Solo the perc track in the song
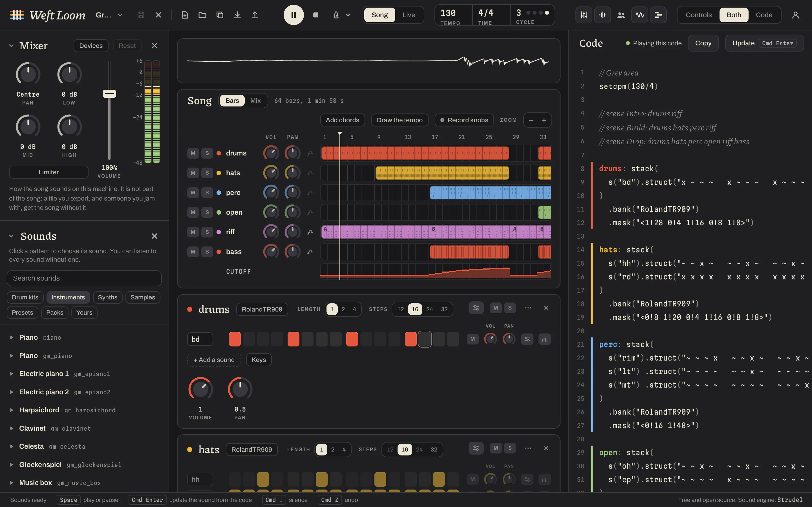This screenshot has width=812, height=507. click(207, 192)
